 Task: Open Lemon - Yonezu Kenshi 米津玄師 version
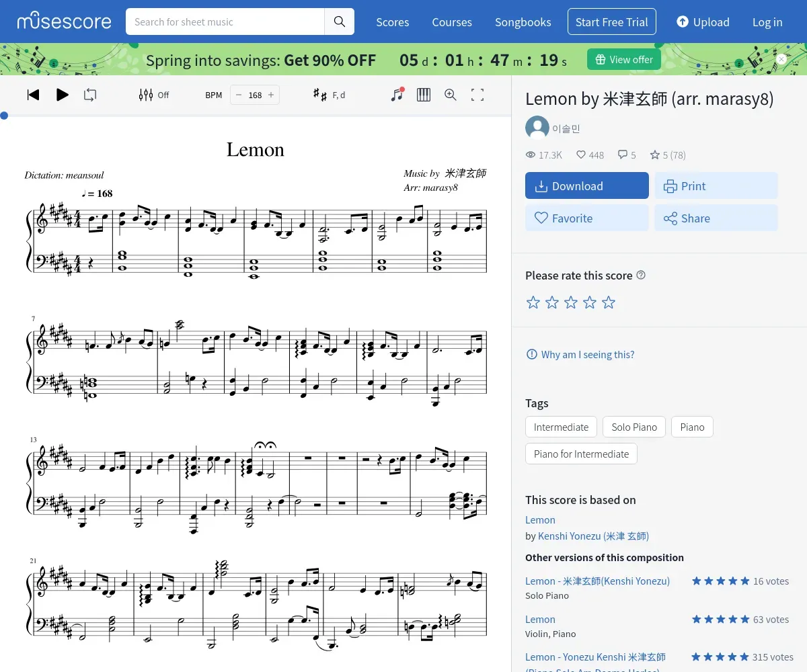coord(595,657)
